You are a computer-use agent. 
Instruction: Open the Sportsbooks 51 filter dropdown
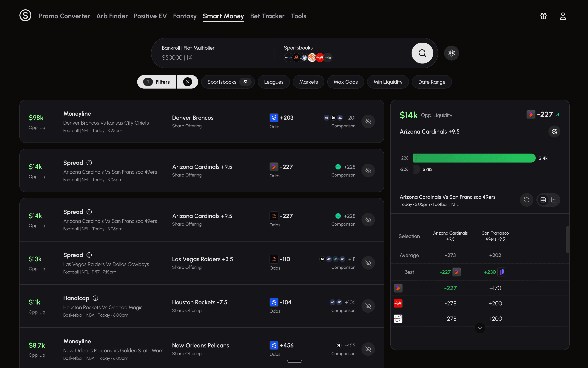(x=228, y=82)
